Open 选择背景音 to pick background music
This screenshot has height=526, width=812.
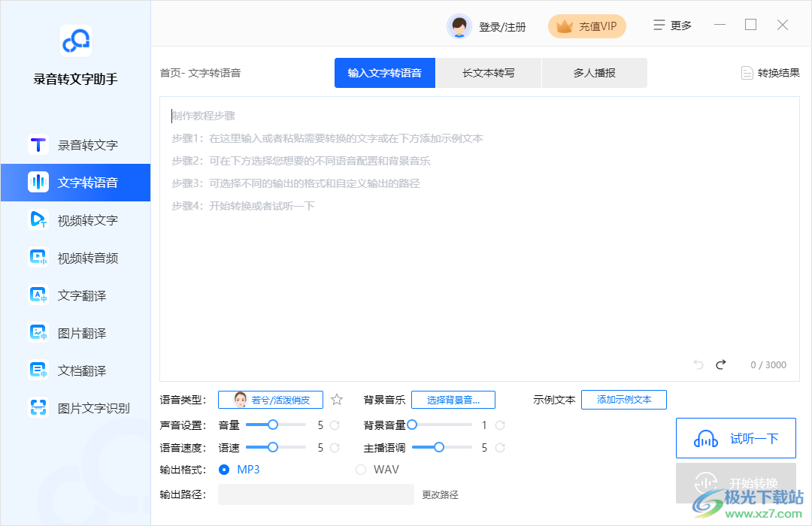453,399
